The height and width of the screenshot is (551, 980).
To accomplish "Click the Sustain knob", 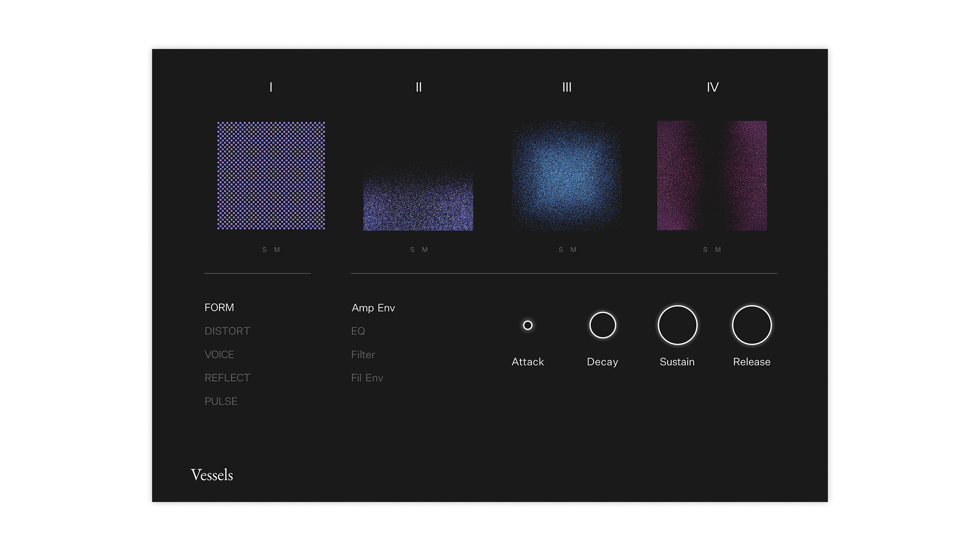I will (x=677, y=325).
